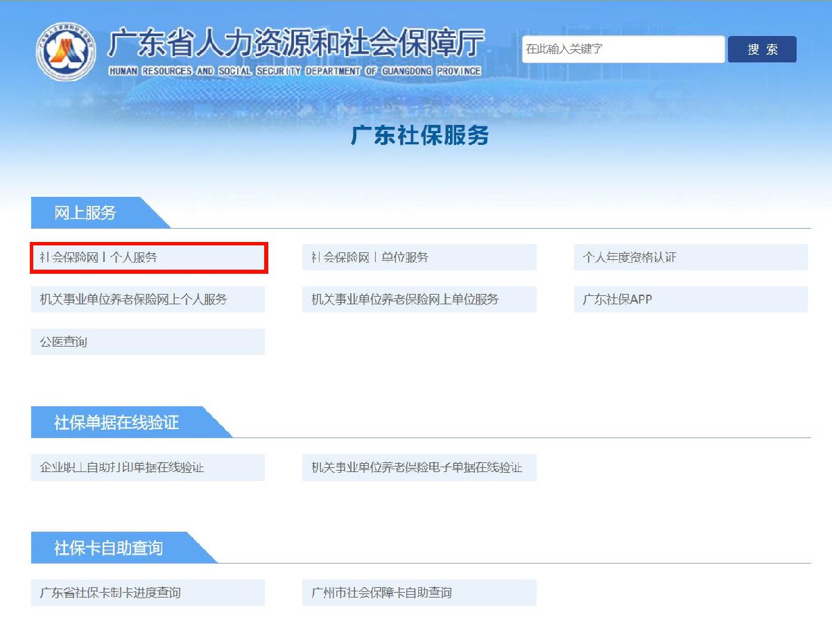The width and height of the screenshot is (832, 644).
Task: Select the 社保卡自助查询 section header
Action: 110,548
